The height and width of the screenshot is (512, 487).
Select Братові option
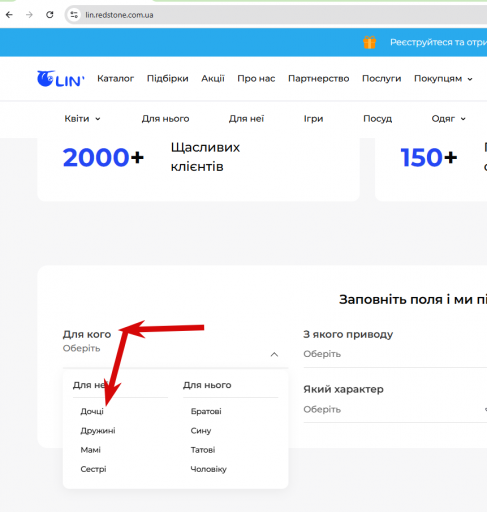[x=206, y=411]
